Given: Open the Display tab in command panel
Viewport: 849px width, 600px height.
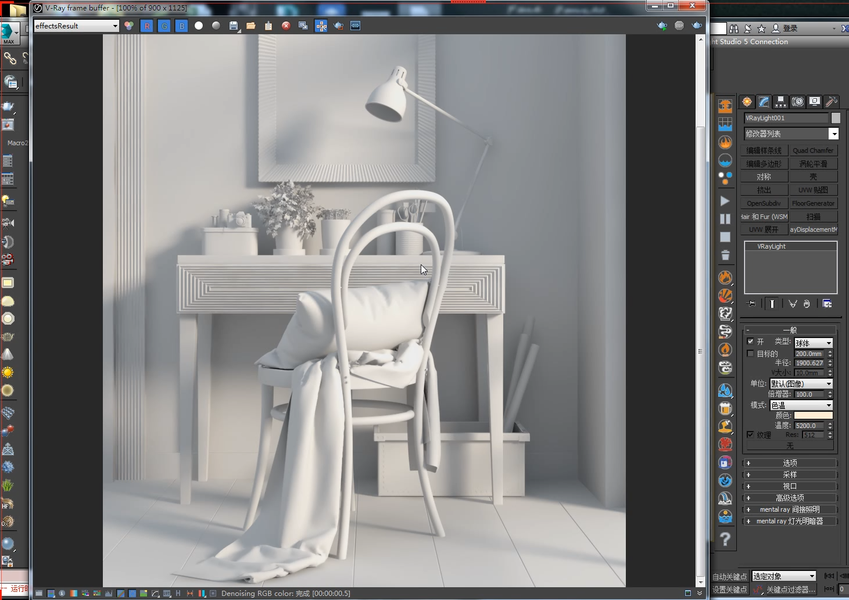Looking at the screenshot, I should pyautogui.click(x=814, y=102).
